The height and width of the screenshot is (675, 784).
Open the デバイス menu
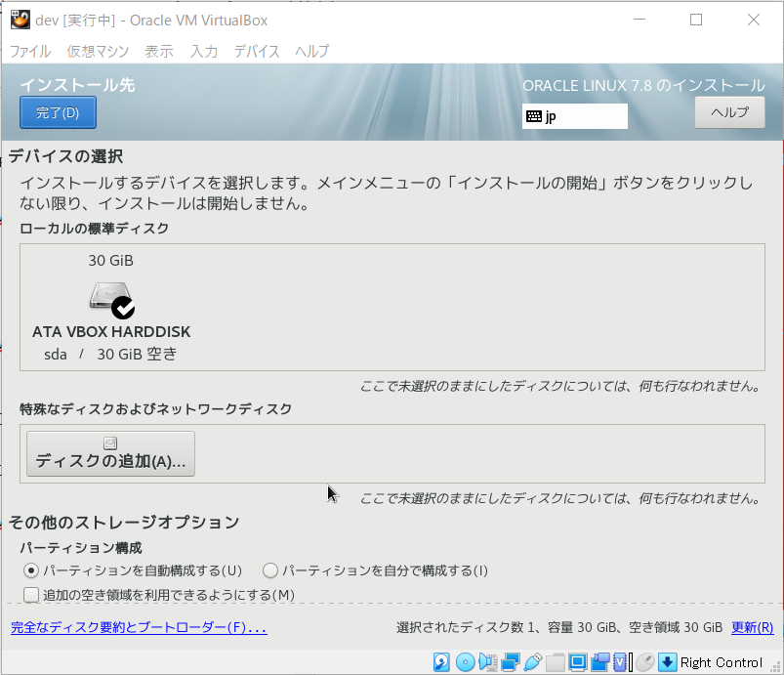257,51
